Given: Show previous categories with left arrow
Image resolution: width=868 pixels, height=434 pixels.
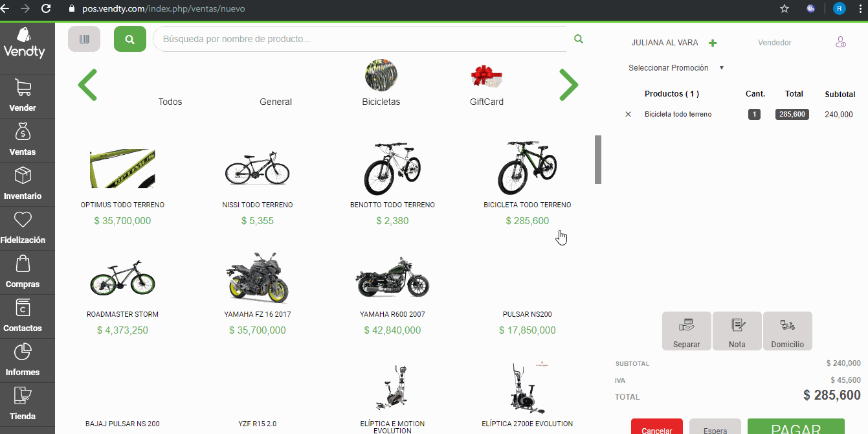Looking at the screenshot, I should [x=87, y=85].
